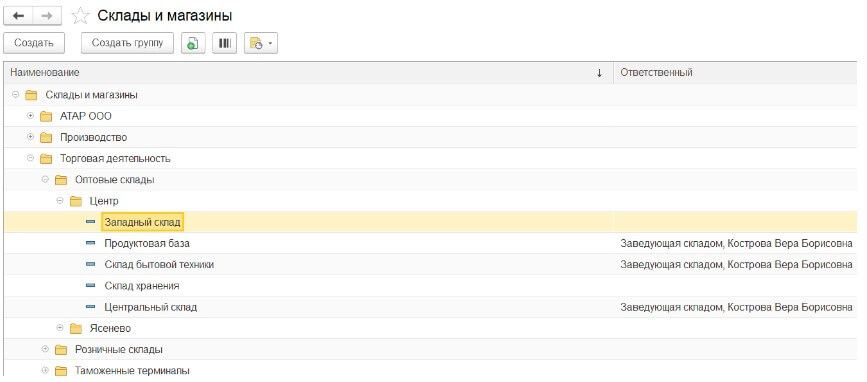This screenshot has height=382, width=867.
Task: Expand the Производство folder
Action: (30, 137)
